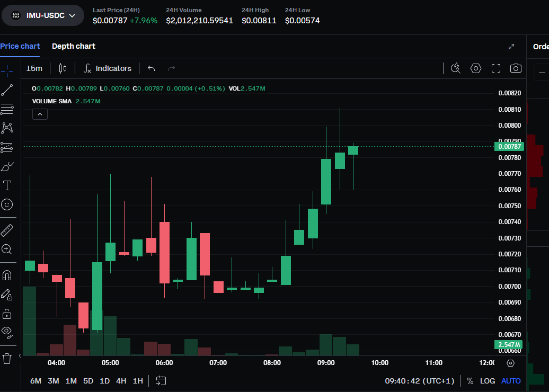Open the price axis settings gear
The height and width of the screenshot is (392, 549).
510,363
